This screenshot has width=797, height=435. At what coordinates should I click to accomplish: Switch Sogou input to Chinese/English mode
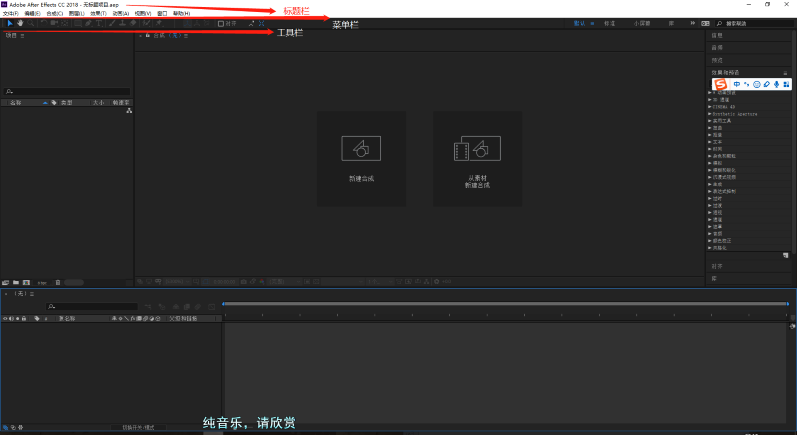[x=737, y=84]
